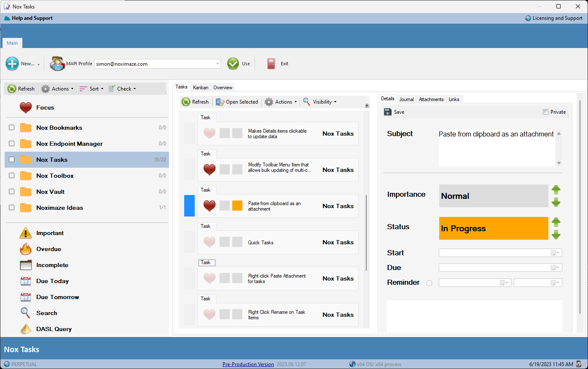Screen dimensions: 588x369
Task: Open the Due Today calendar view
Action: (x=26, y=281)
